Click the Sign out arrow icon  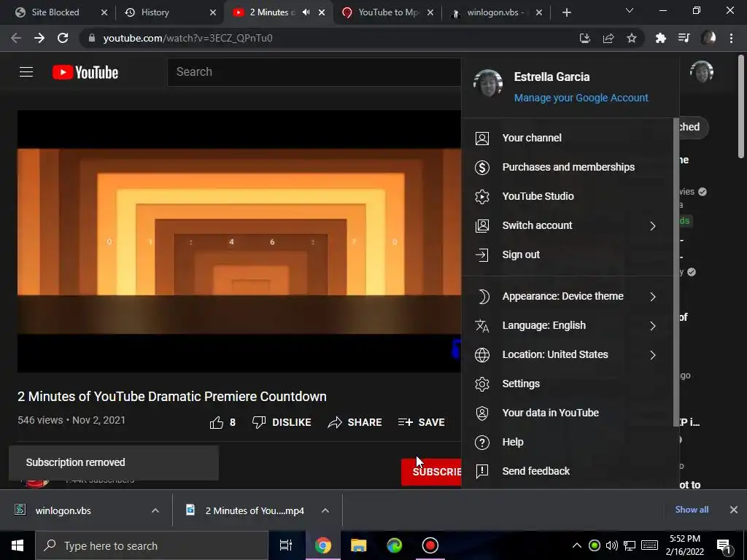pyautogui.click(x=482, y=254)
